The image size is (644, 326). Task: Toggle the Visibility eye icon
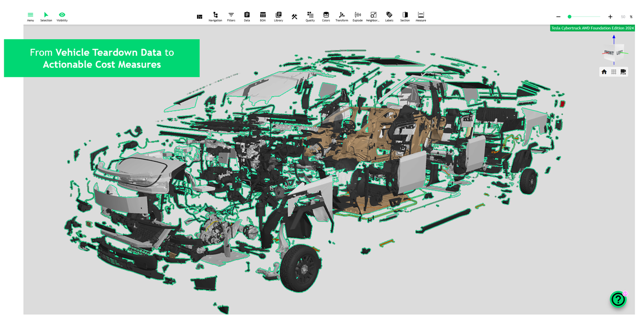pos(62,17)
